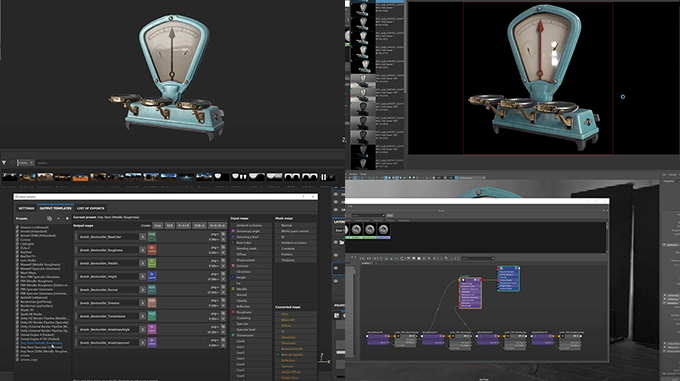The width and height of the screenshot is (680, 381).
Task: Click the RGB channel swatch of the BaseColor map
Action: (152, 236)
